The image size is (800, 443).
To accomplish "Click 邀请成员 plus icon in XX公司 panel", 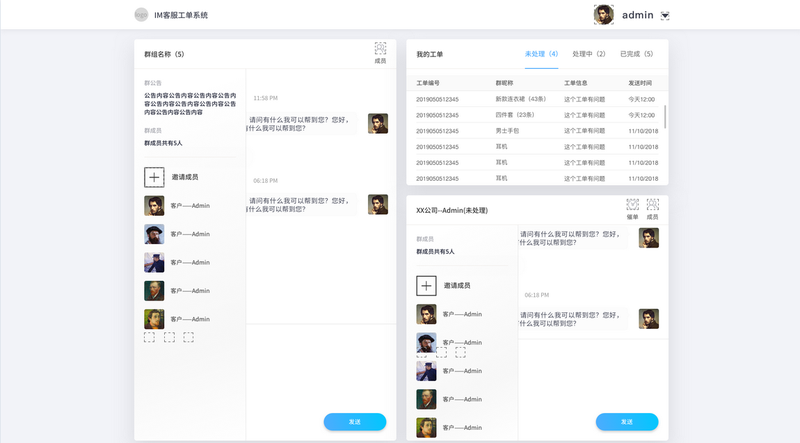I will (x=426, y=286).
